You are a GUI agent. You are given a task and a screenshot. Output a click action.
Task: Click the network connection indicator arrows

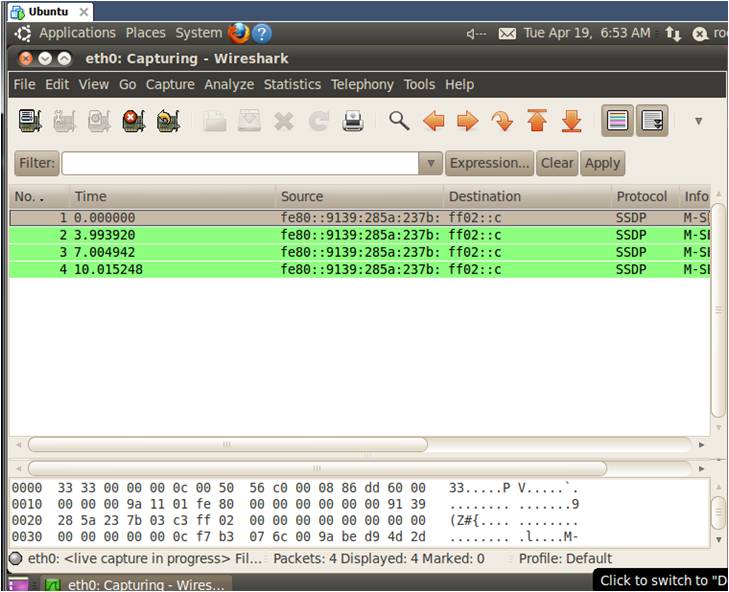click(x=673, y=33)
